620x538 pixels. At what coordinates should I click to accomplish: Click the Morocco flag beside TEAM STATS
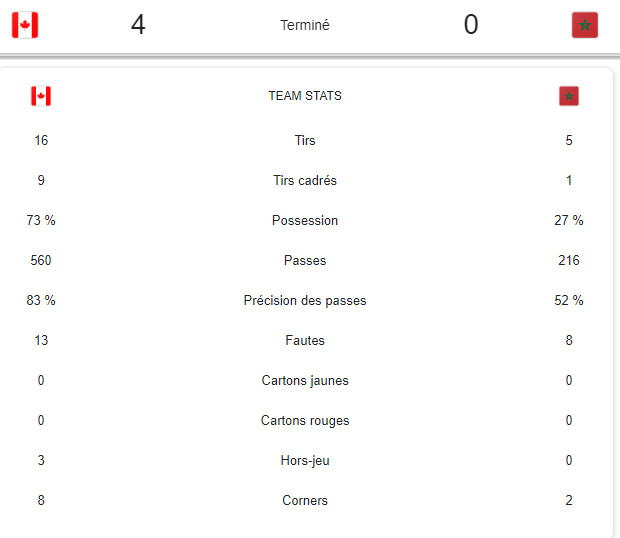(x=569, y=96)
